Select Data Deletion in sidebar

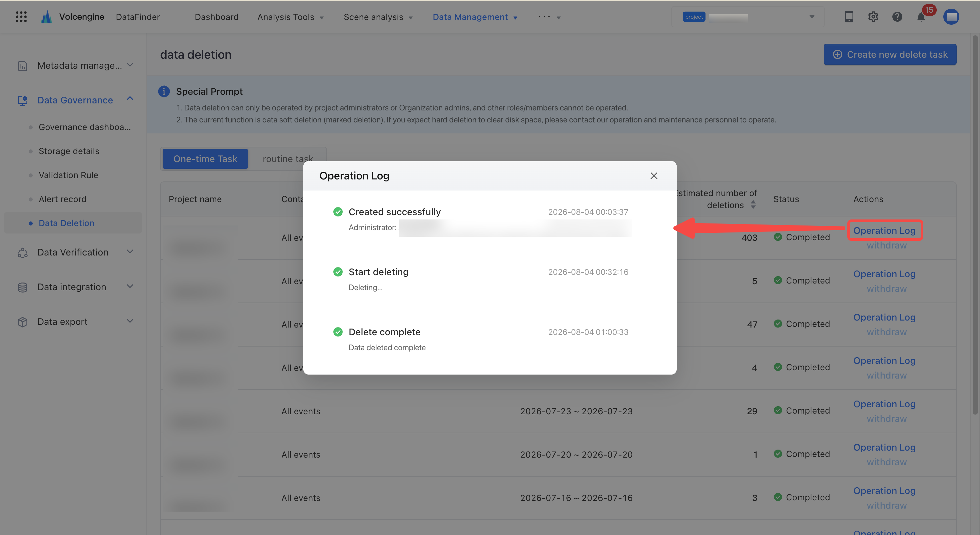point(73,223)
